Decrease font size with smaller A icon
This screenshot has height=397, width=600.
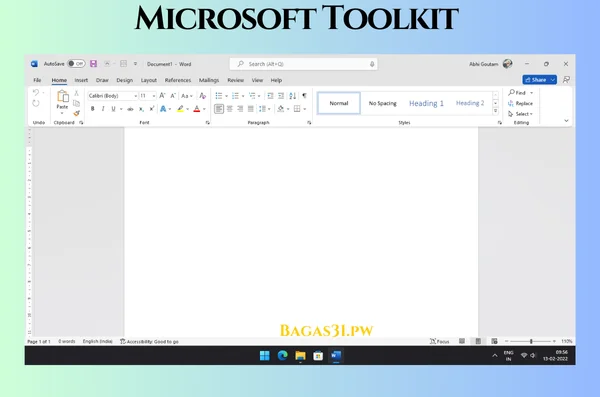(x=173, y=96)
